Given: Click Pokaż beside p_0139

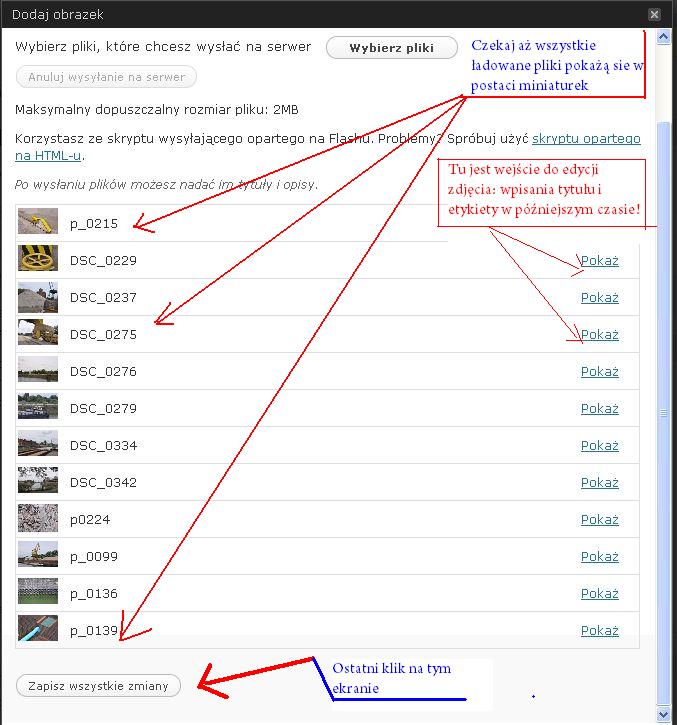Looking at the screenshot, I should [x=599, y=631].
